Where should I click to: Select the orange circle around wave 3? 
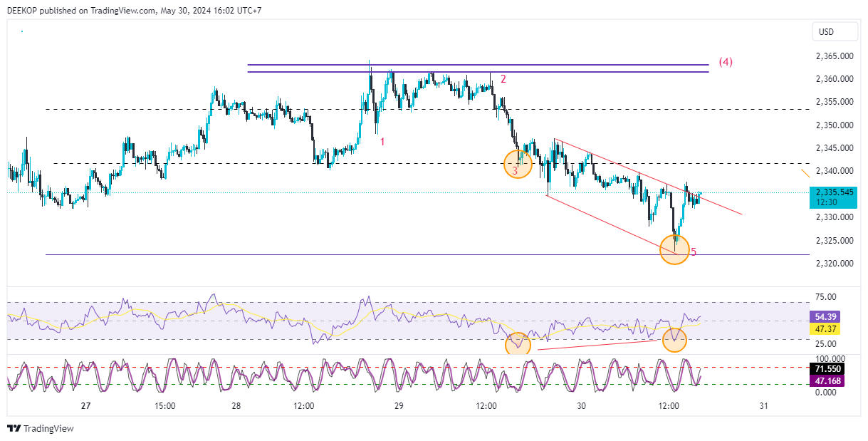click(518, 164)
